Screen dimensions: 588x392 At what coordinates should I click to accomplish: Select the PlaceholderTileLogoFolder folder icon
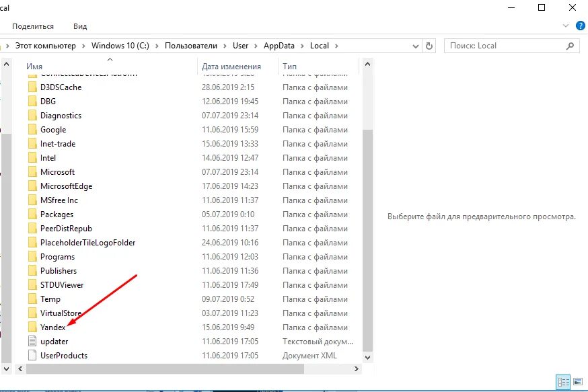point(32,243)
